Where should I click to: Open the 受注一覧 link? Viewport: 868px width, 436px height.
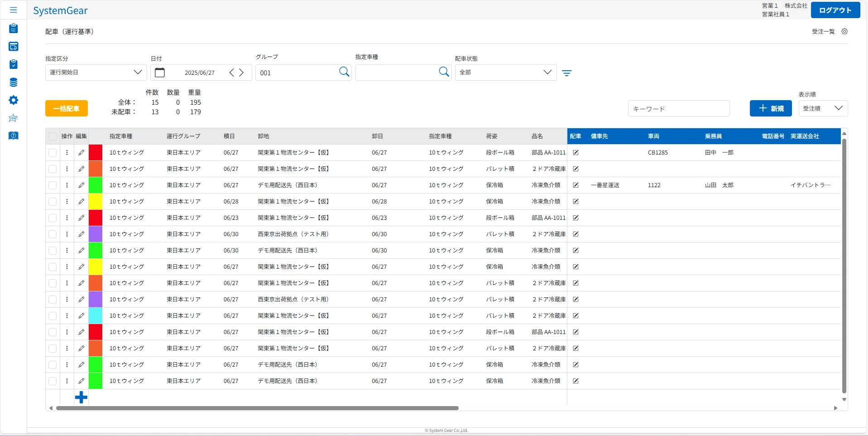coord(823,31)
